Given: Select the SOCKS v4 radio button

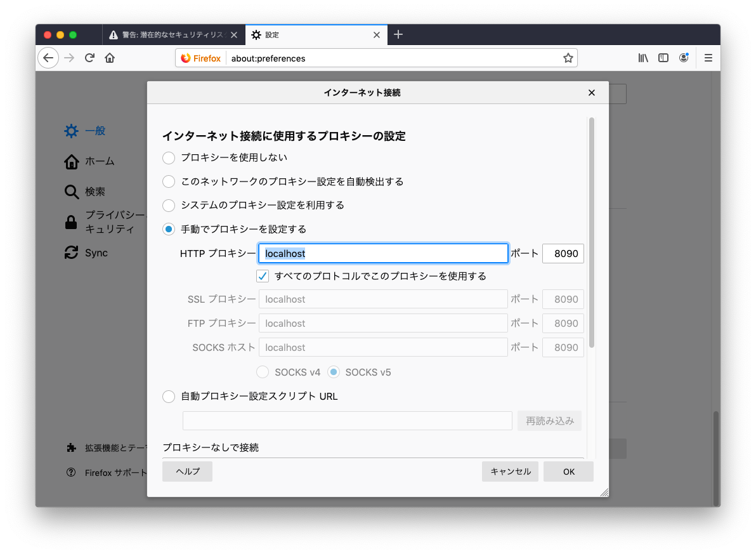Looking at the screenshot, I should pos(263,372).
